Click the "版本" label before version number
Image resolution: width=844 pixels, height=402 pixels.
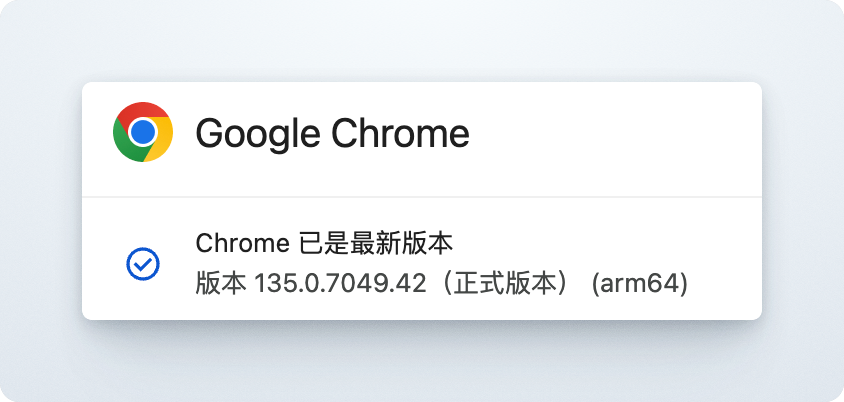[221, 284]
